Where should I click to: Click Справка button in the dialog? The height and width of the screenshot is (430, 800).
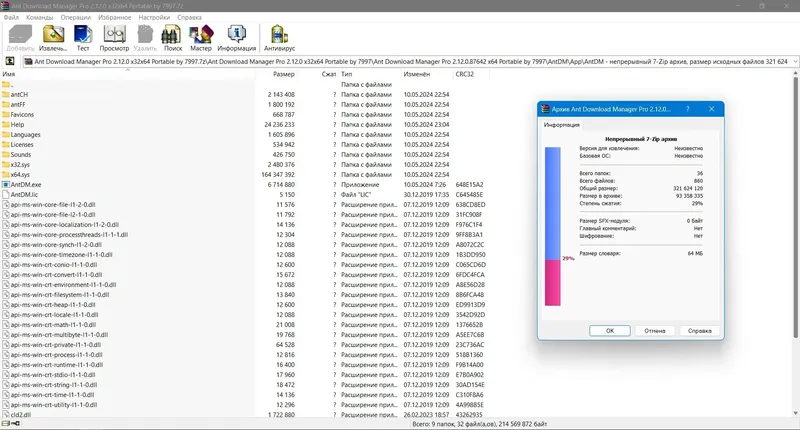(x=699, y=331)
